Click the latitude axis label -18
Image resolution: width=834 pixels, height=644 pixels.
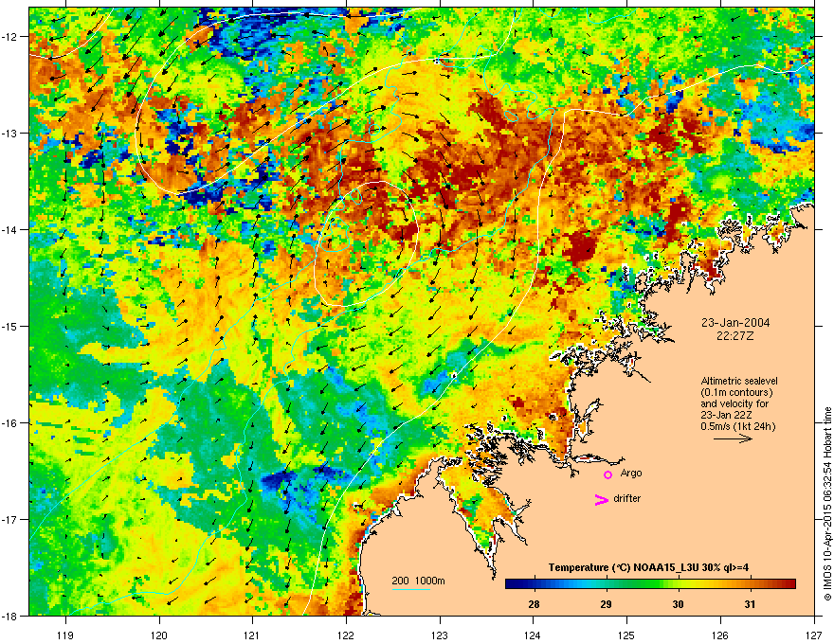(x=9, y=616)
